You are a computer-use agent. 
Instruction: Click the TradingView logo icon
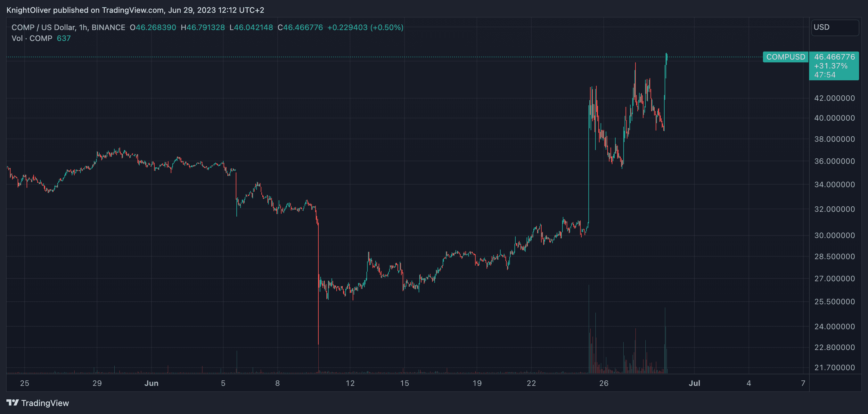(x=12, y=402)
